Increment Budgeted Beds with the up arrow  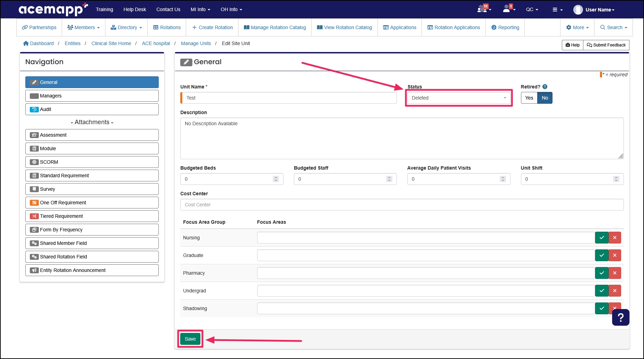276,177
